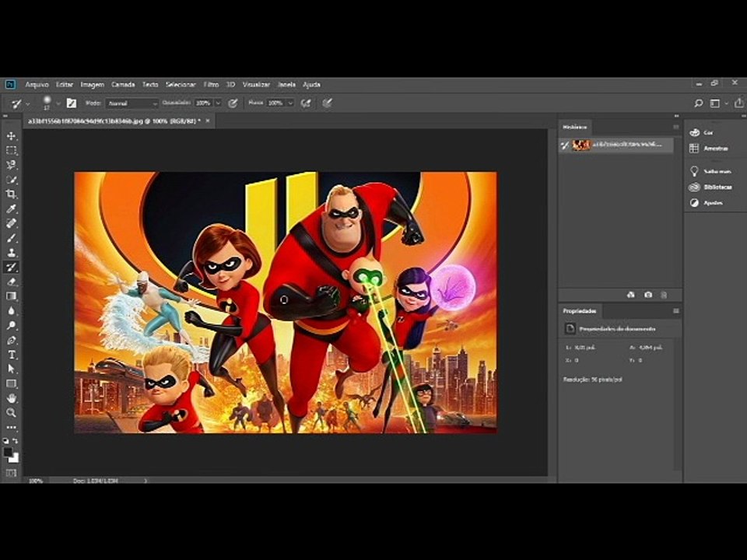The height and width of the screenshot is (560, 747).
Task: Open the Histórico panel options menu
Action: point(675,127)
